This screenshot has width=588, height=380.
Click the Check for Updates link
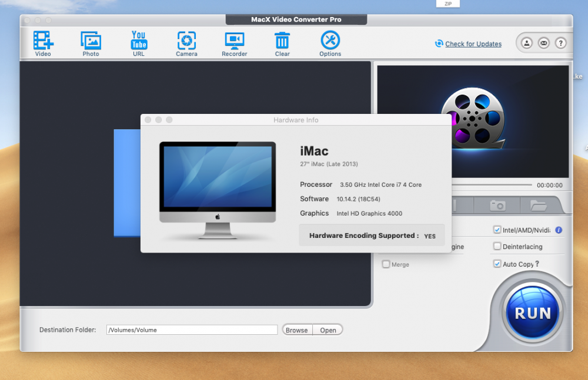[x=473, y=44]
